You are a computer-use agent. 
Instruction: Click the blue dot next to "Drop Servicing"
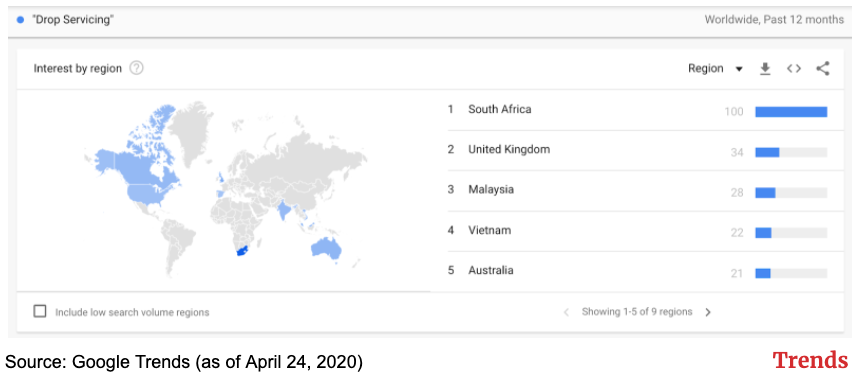(20, 20)
